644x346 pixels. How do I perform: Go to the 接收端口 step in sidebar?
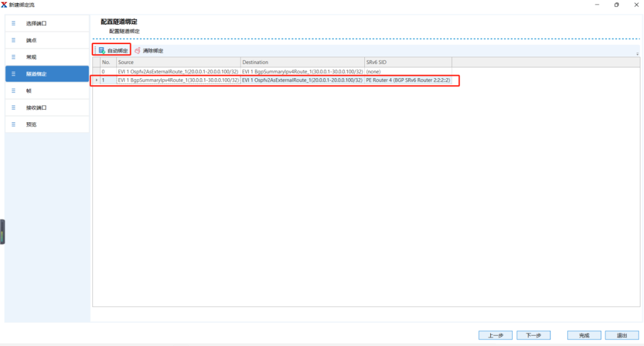[x=47, y=107]
